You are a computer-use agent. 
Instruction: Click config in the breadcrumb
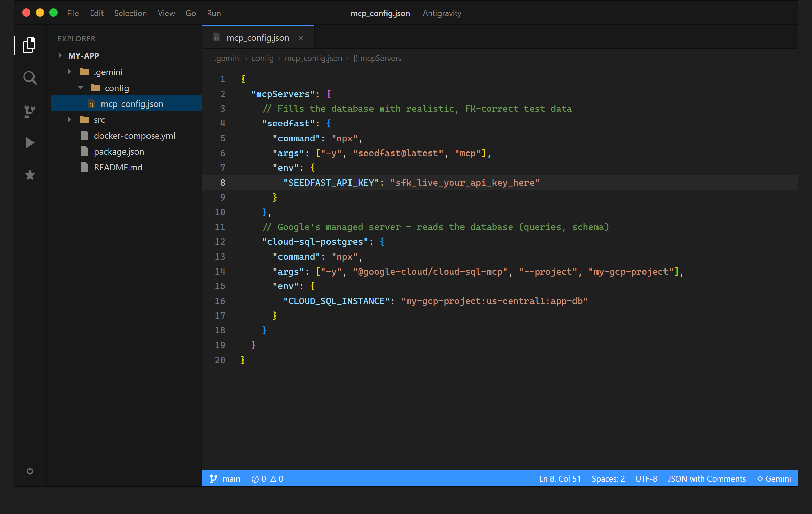(262, 58)
